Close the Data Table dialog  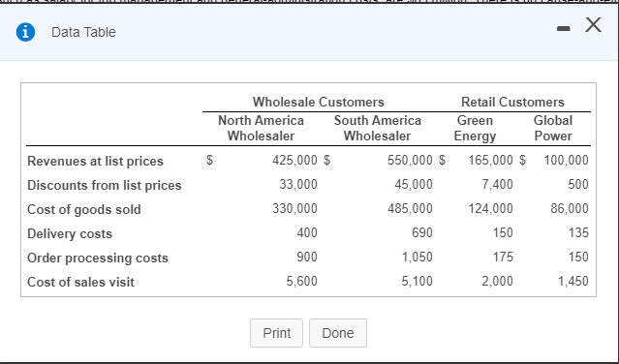click(594, 24)
